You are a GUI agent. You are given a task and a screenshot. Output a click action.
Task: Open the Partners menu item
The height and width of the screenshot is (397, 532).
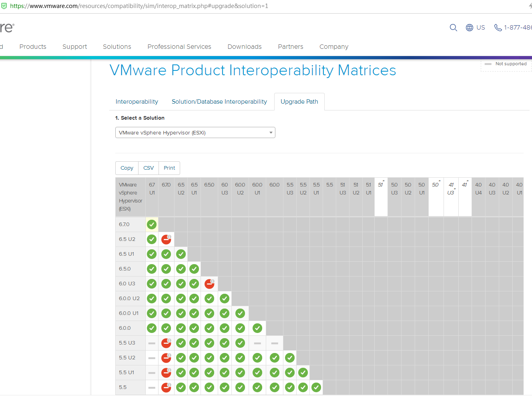[x=290, y=46]
